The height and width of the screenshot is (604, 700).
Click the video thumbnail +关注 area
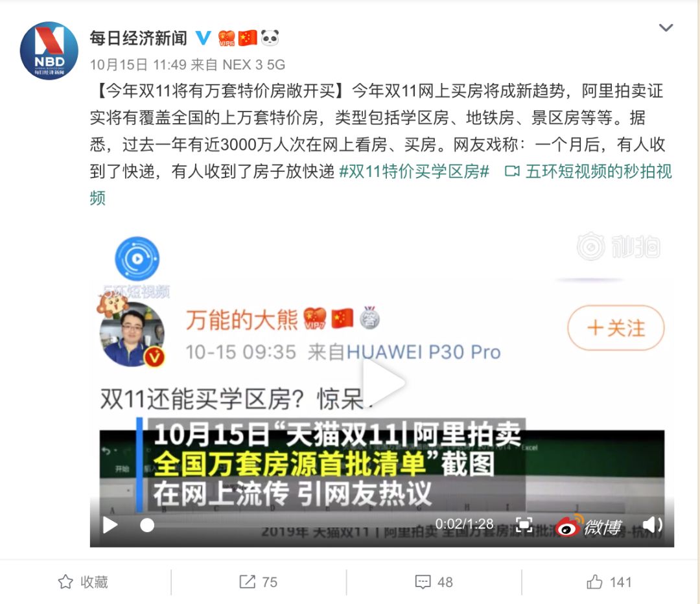[616, 328]
